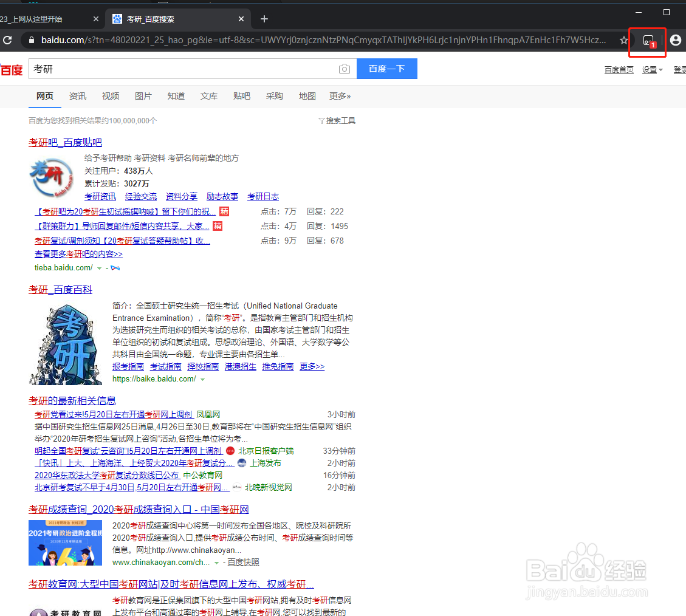The height and width of the screenshot is (616, 686).
Task: Click the blue bowtie icon beside tieba.baidu.com
Action: 115,267
